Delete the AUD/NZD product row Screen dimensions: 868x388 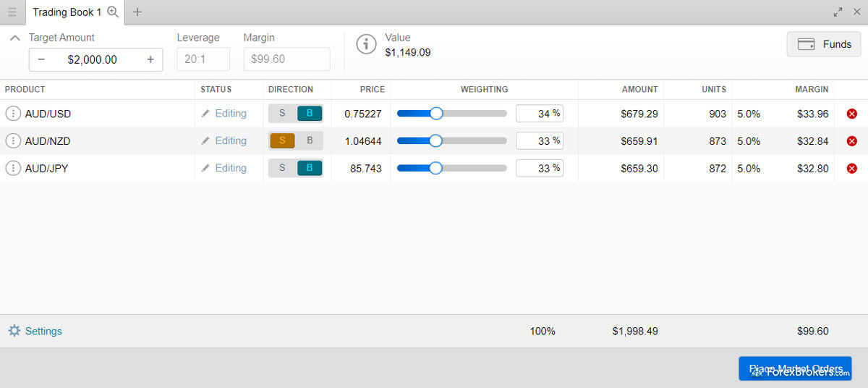click(851, 141)
